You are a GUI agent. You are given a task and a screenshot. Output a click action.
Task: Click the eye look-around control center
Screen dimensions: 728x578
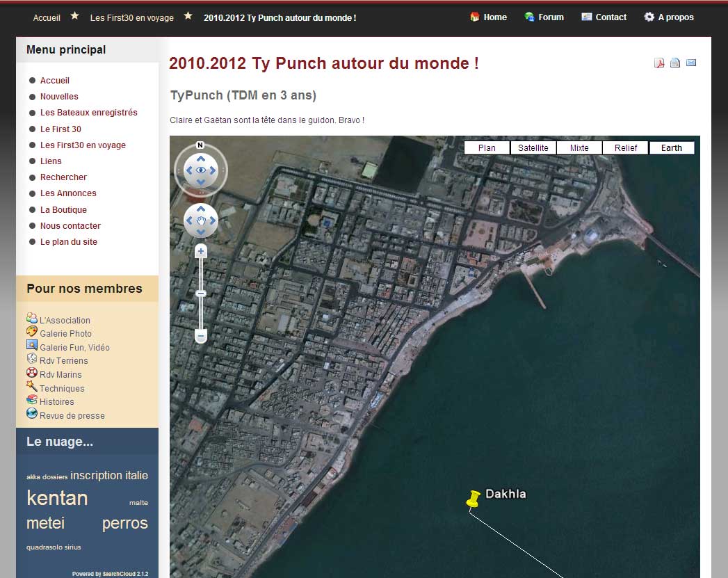click(x=201, y=170)
